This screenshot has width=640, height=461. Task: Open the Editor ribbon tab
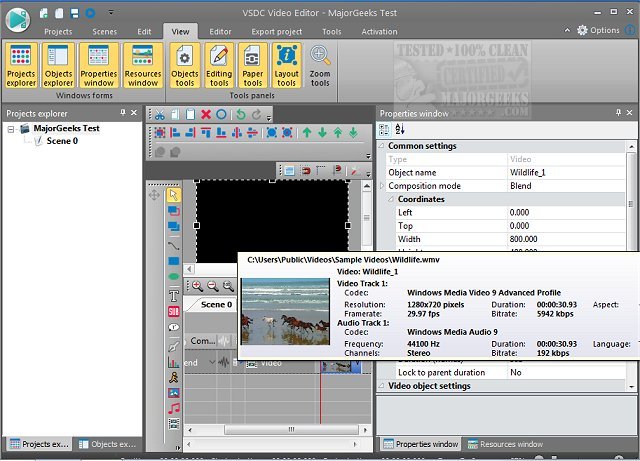coord(220,31)
